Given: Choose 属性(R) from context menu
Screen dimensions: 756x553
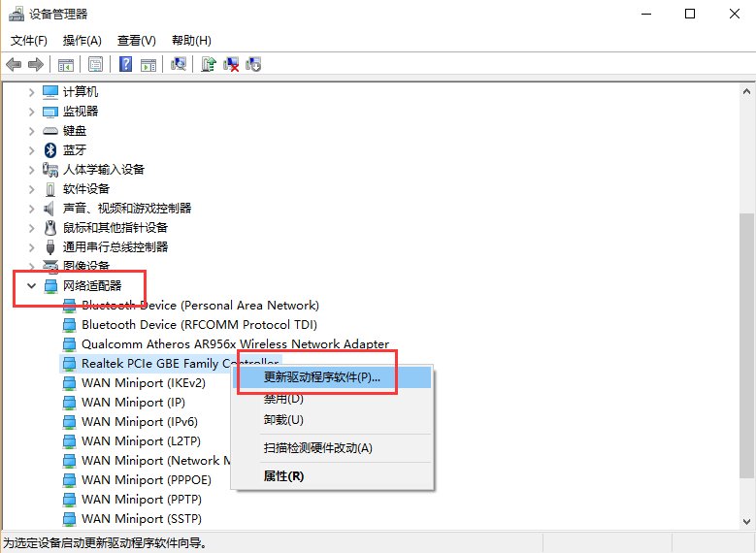Looking at the screenshot, I should [333, 476].
